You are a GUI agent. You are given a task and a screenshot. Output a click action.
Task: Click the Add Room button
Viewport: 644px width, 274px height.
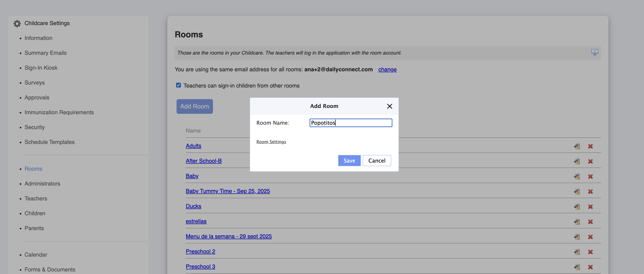click(x=194, y=106)
